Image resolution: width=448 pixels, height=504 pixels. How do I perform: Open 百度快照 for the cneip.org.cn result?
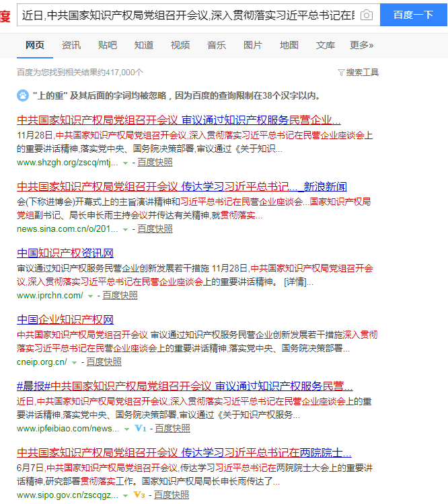point(104,362)
